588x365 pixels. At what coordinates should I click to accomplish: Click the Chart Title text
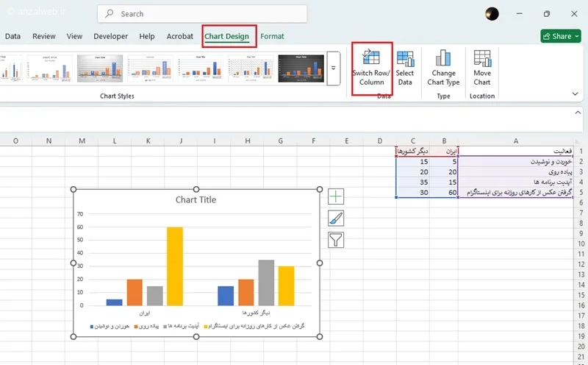[196, 199]
